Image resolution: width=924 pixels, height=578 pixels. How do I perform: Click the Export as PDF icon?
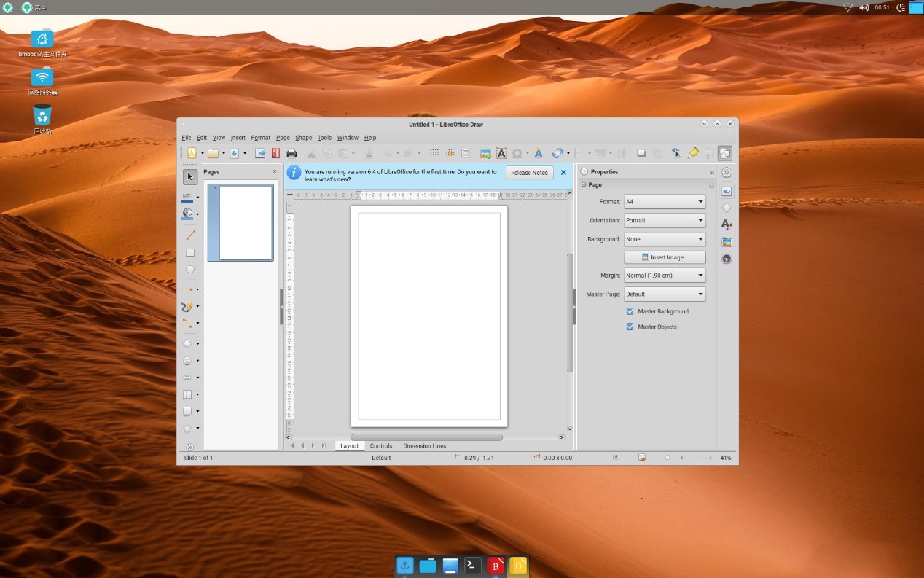[x=275, y=153]
